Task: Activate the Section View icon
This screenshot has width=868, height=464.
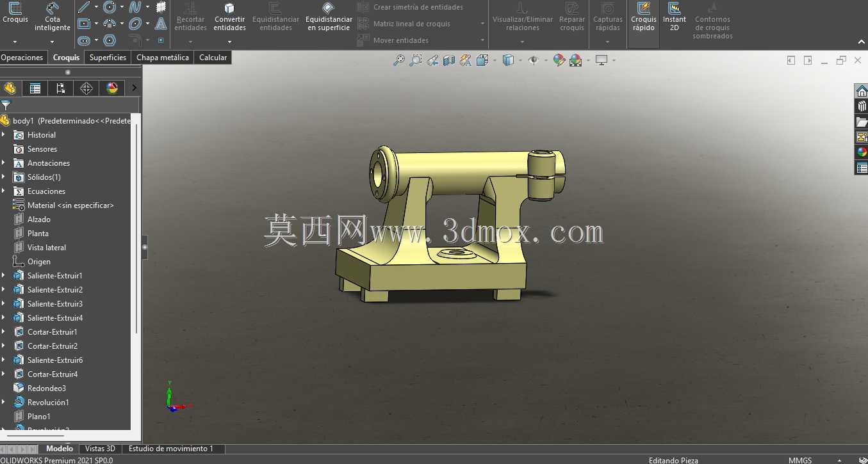Action: 449,60
